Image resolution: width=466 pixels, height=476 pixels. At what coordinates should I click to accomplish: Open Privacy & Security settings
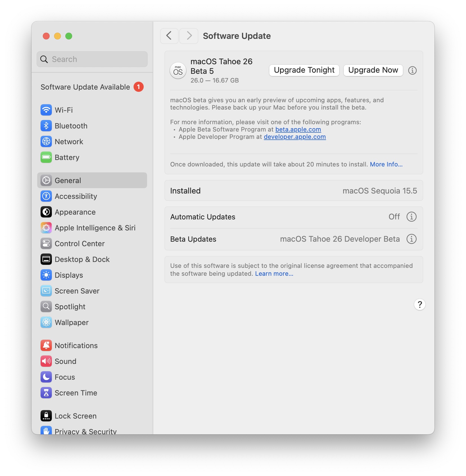click(x=85, y=431)
